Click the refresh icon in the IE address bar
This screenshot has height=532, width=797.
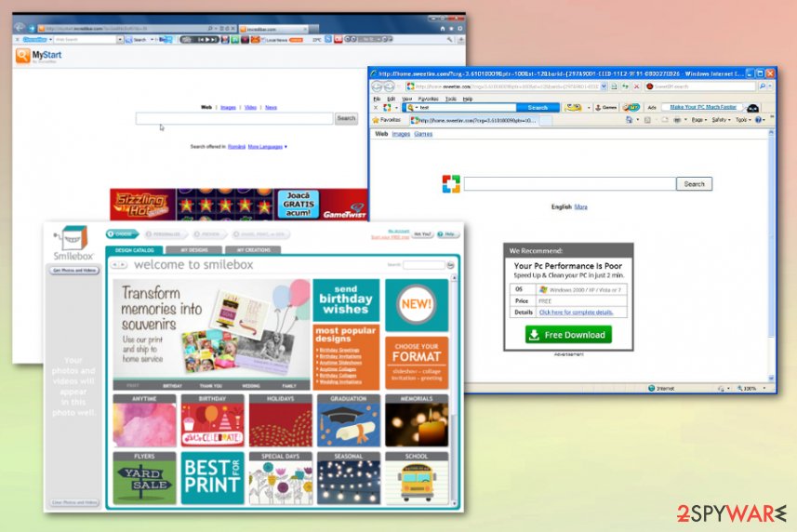(625, 86)
